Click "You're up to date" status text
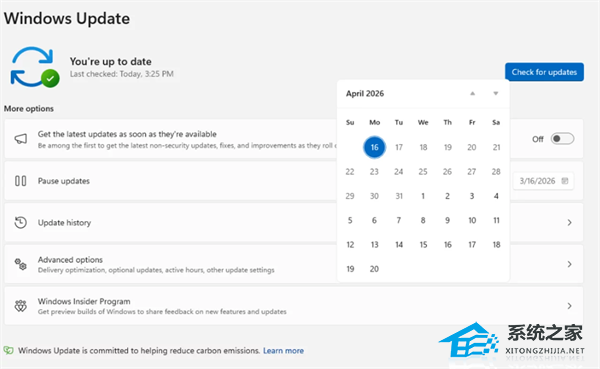This screenshot has height=369, width=600. point(111,62)
